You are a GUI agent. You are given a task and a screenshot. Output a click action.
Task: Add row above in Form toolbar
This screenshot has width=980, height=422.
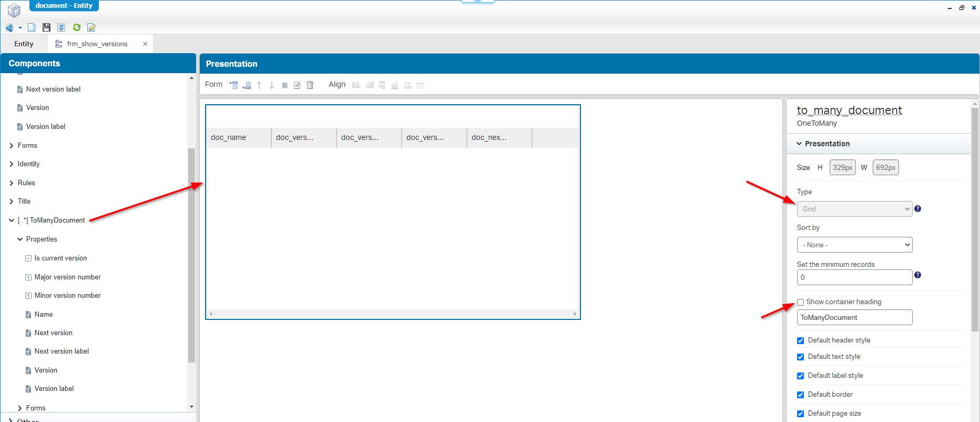pyautogui.click(x=234, y=85)
